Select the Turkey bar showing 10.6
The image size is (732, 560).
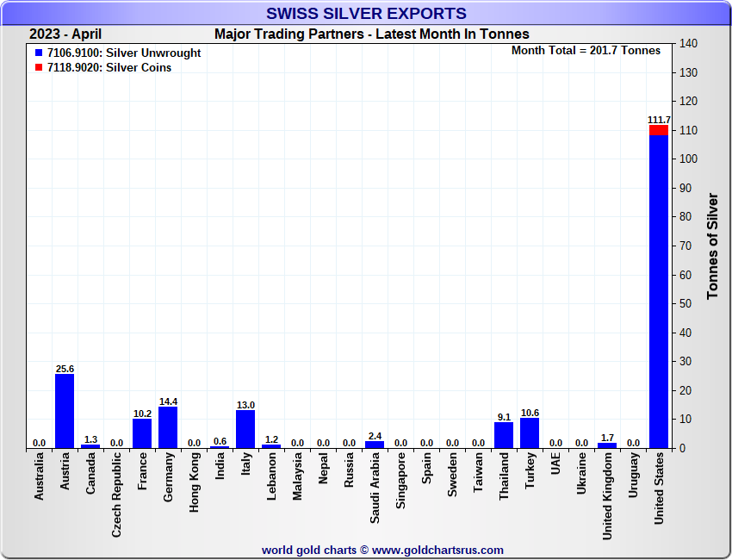(530, 432)
